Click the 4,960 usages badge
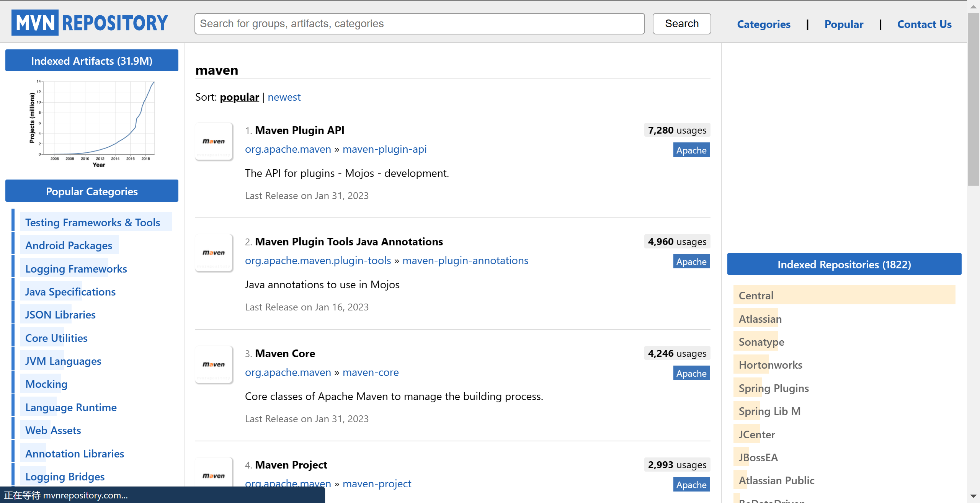Image resolution: width=980 pixels, height=503 pixels. pyautogui.click(x=677, y=242)
